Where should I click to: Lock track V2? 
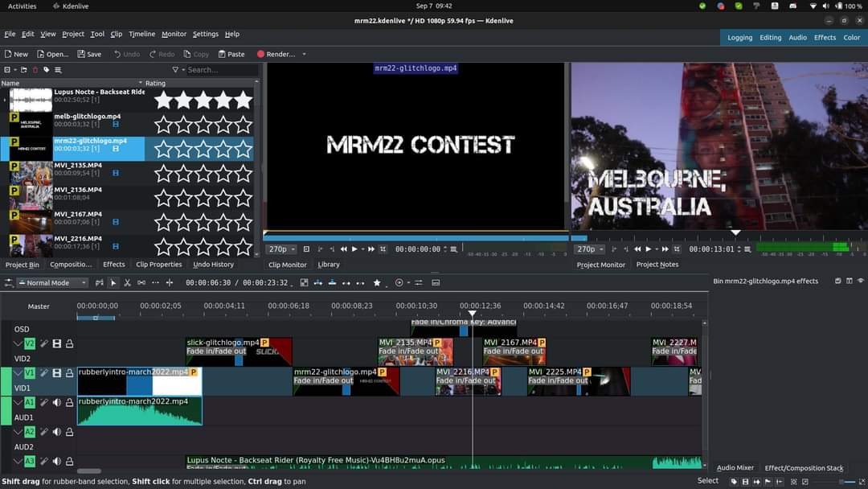pos(70,343)
